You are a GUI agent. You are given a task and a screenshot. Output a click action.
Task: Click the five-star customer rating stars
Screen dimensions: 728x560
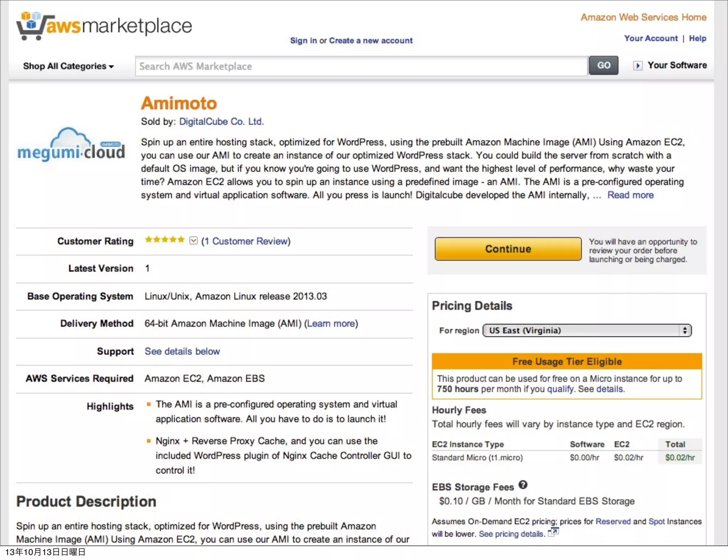pyautogui.click(x=165, y=240)
